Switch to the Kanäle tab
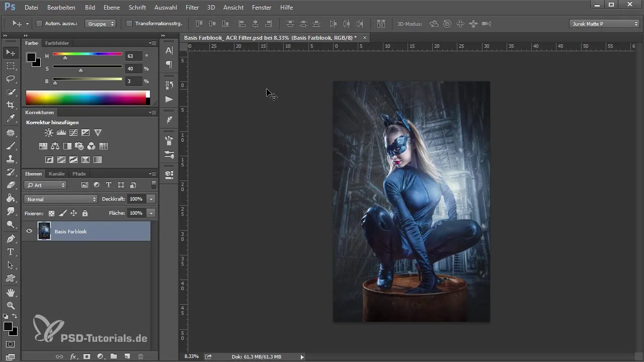644x362 pixels. point(57,174)
